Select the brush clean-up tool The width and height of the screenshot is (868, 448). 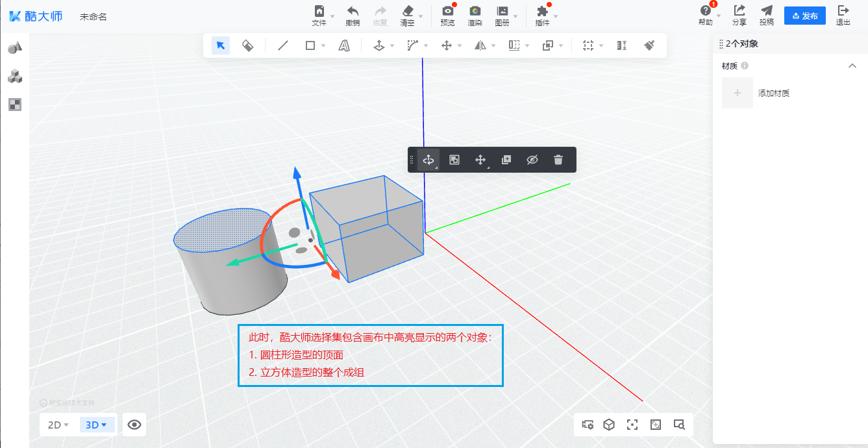pos(649,45)
